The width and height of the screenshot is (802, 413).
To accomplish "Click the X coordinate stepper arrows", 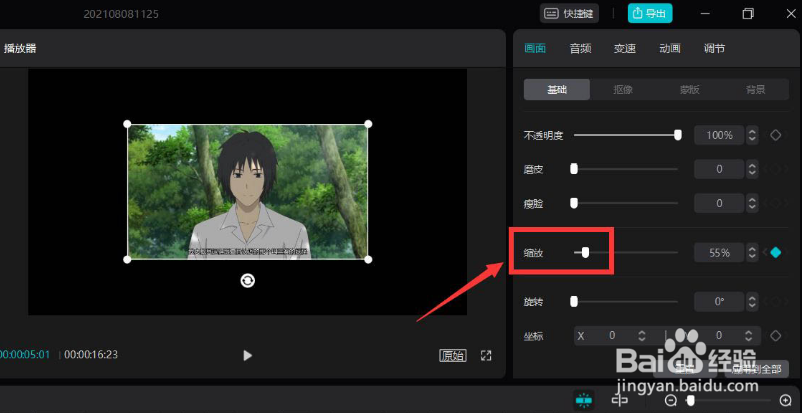I will pos(641,336).
